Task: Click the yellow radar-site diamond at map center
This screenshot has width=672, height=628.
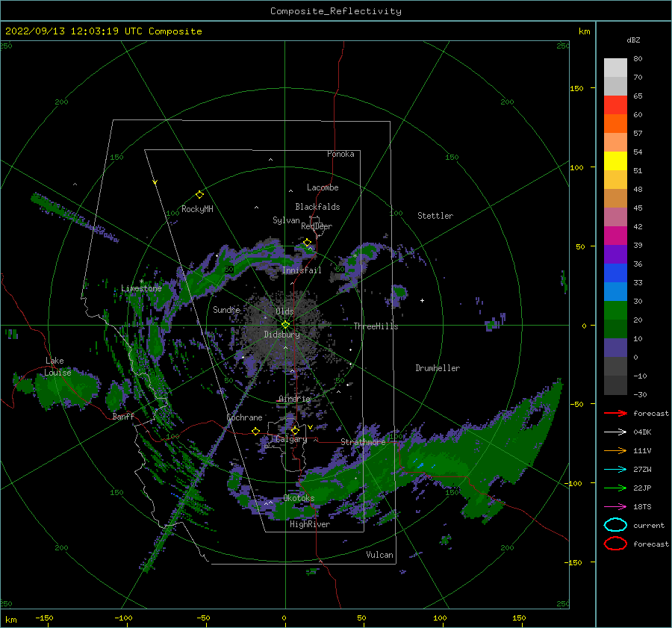Action: 285,325
